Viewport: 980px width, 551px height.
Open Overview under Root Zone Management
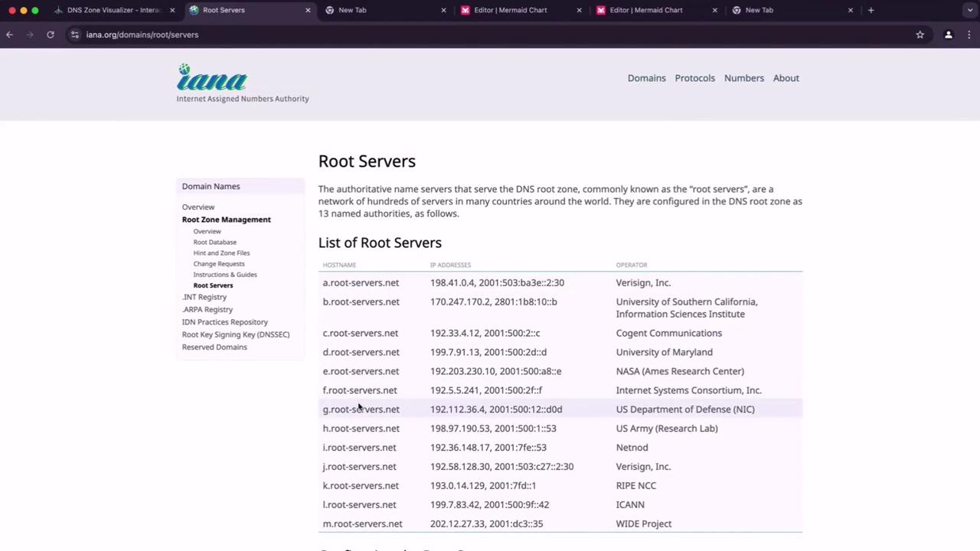click(207, 231)
